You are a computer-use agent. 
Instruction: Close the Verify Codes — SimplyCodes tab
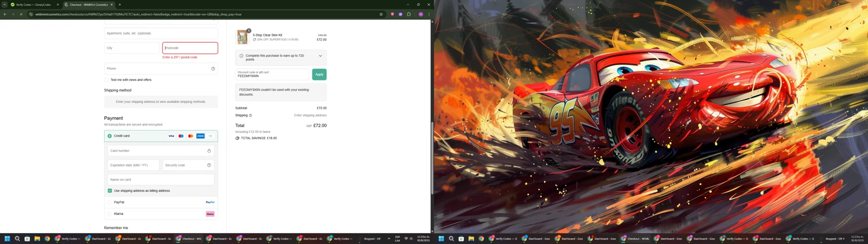pos(58,5)
